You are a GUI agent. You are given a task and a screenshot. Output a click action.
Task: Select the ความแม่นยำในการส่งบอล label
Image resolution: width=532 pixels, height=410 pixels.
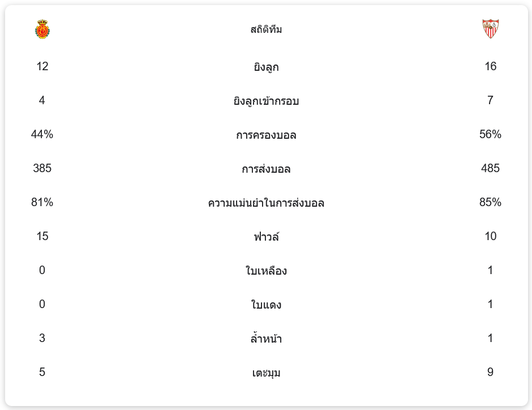tap(266, 203)
